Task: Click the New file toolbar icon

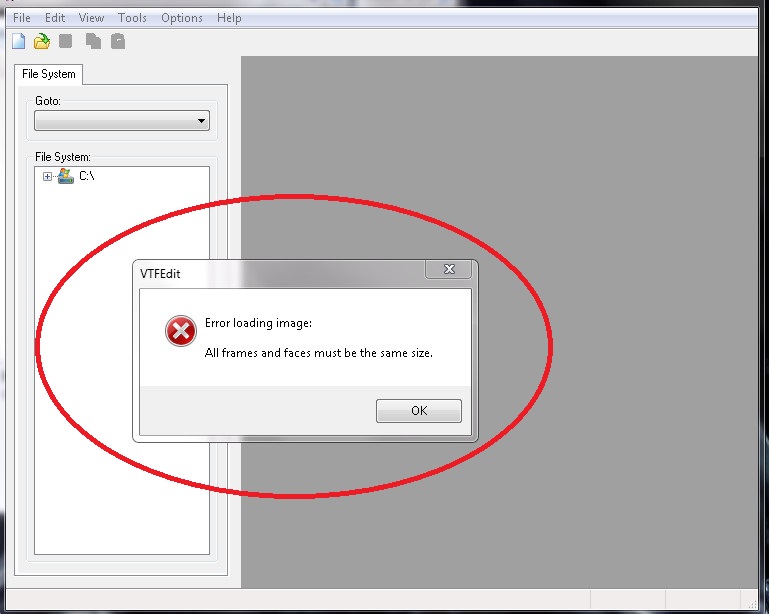Action: point(19,41)
